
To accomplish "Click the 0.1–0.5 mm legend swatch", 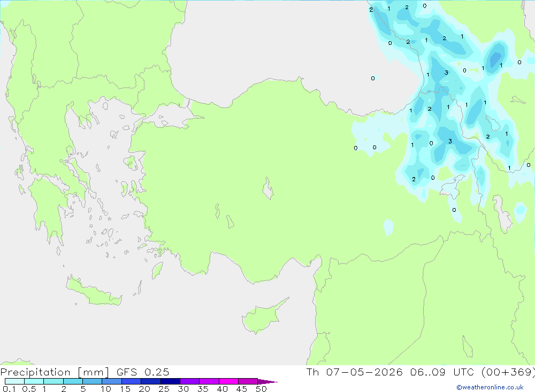I will point(14,381).
